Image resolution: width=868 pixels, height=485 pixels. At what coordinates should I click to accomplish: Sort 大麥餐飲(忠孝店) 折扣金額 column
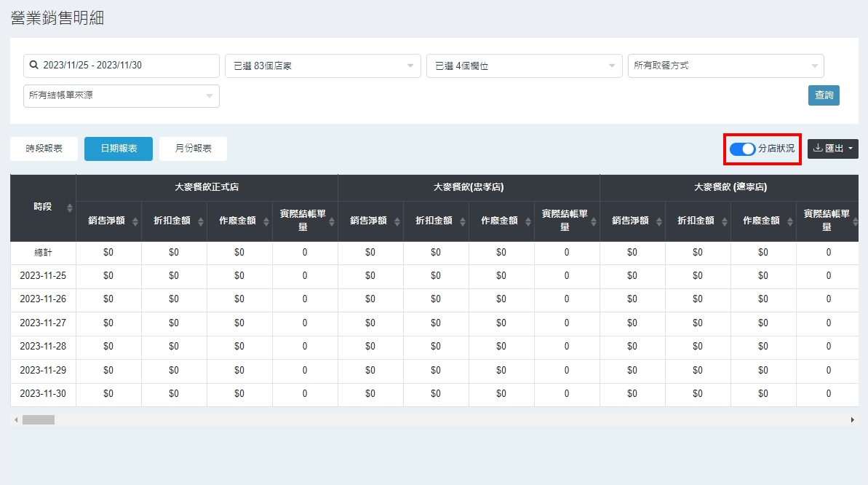(463, 221)
